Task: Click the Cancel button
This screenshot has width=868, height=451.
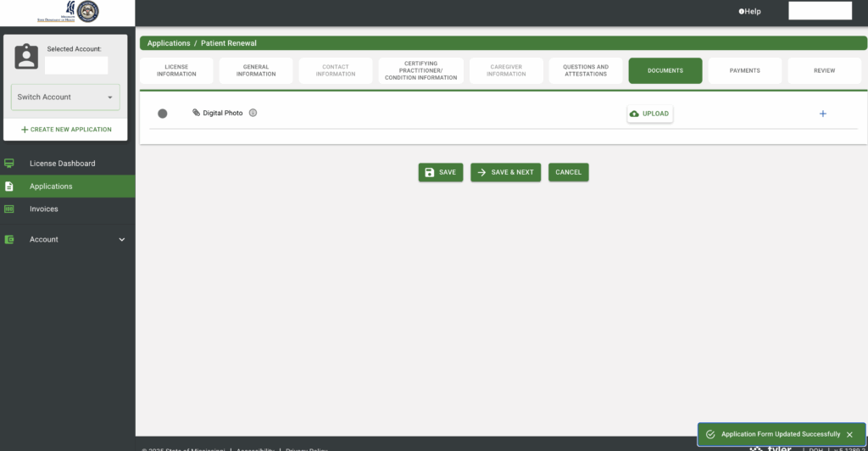Action: click(x=568, y=172)
